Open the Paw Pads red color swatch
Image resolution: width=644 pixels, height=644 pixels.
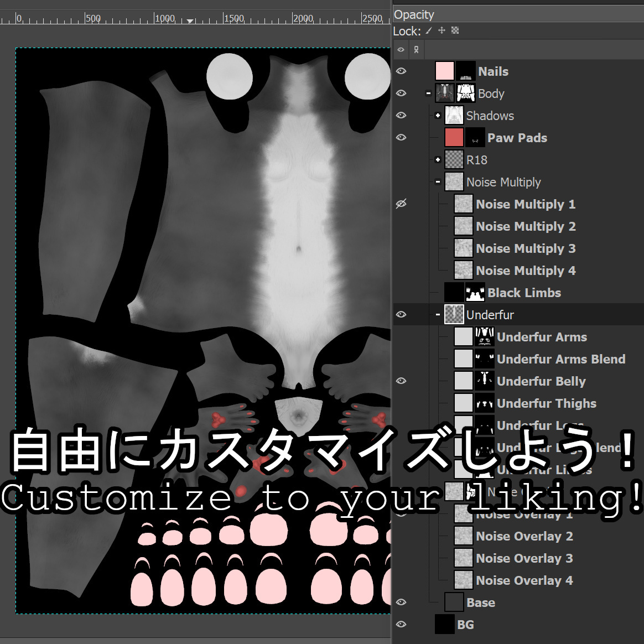click(453, 137)
